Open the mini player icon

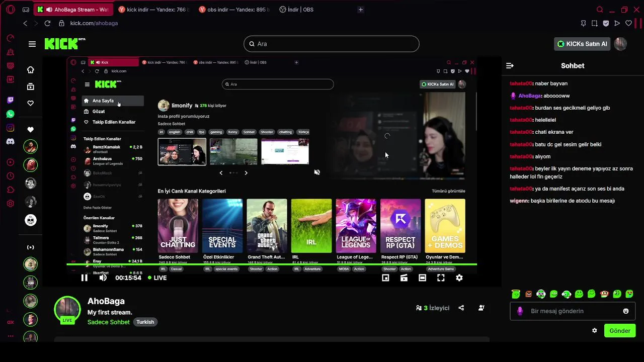click(x=385, y=278)
